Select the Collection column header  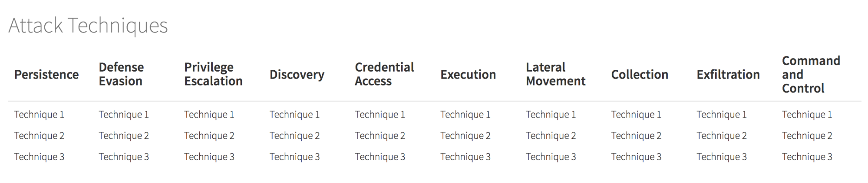640,75
